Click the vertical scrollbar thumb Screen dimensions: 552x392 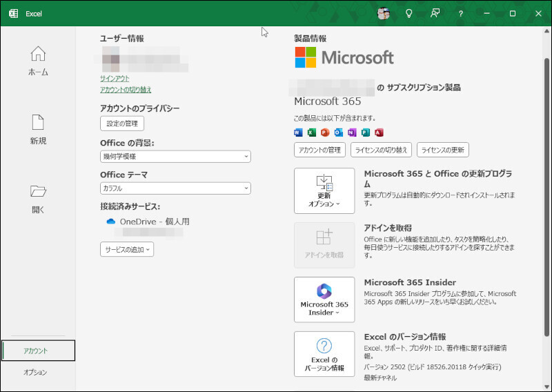pyautogui.click(x=546, y=197)
